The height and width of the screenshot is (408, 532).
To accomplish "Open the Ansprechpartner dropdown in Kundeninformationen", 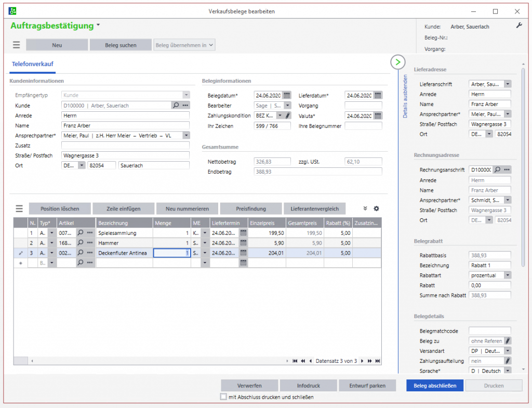I will (185, 135).
